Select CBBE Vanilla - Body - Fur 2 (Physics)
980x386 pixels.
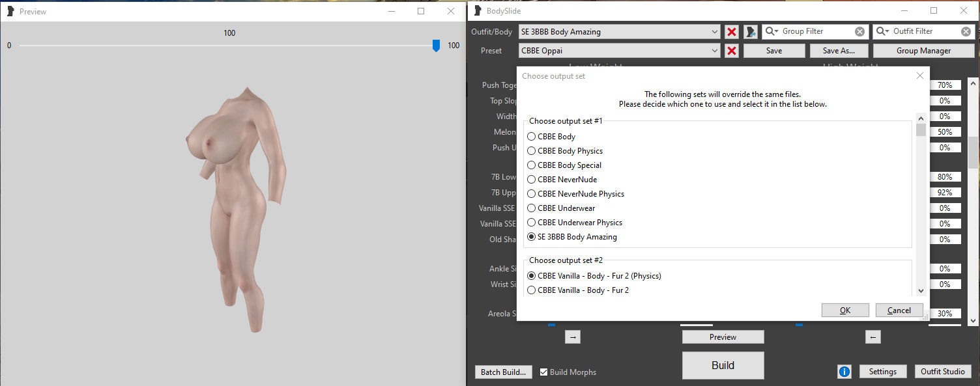(x=594, y=276)
